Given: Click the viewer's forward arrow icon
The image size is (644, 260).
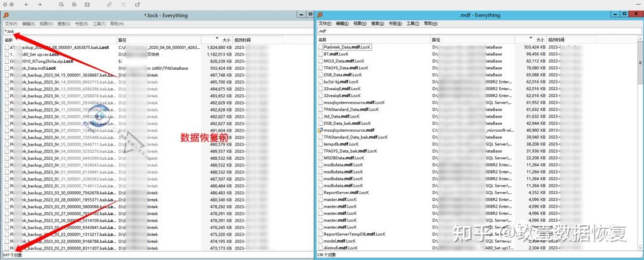Looking at the screenshot, I should [x=39, y=5].
